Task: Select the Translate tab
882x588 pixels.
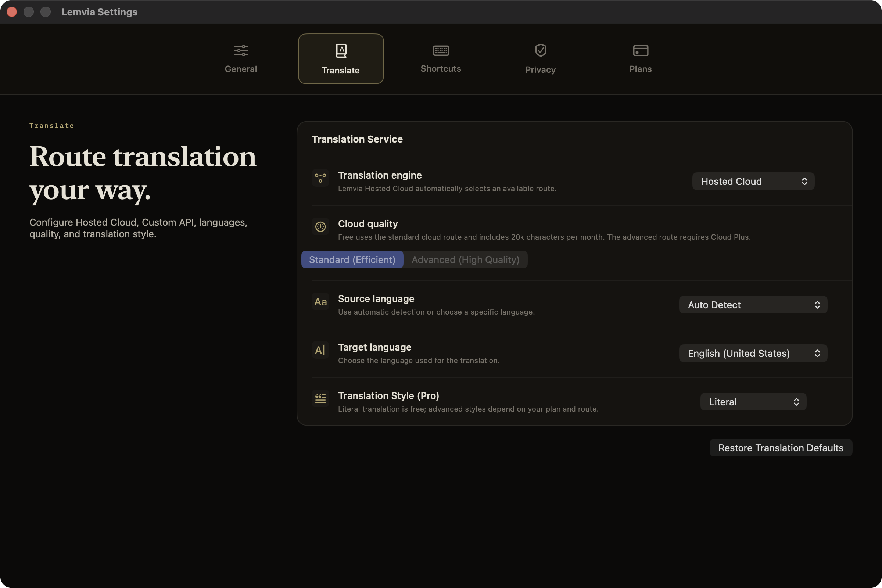Action: [341, 58]
